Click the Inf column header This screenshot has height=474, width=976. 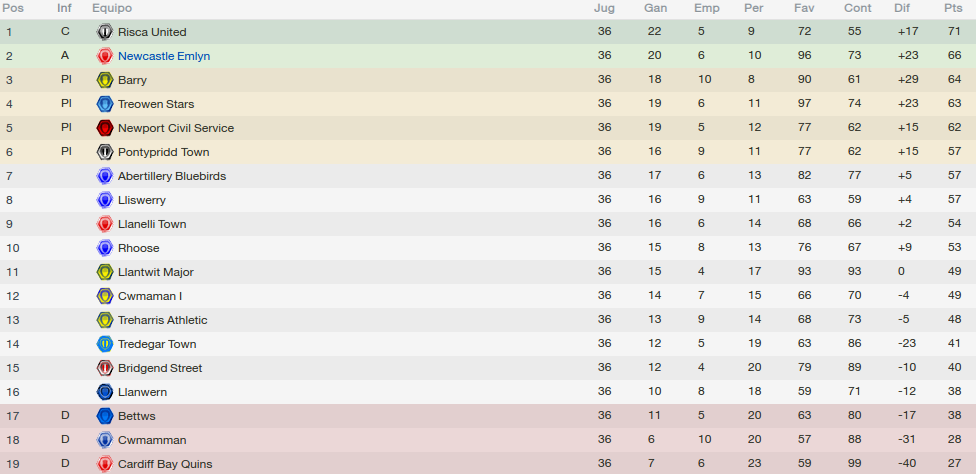point(64,8)
